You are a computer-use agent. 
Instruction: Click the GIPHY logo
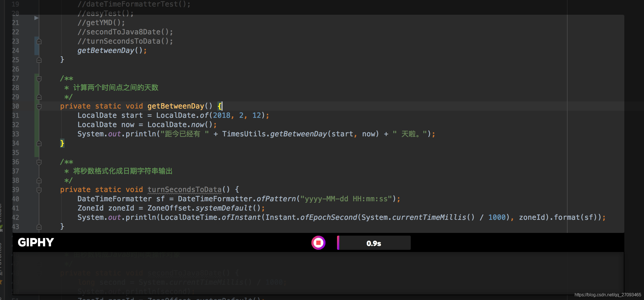(36, 242)
